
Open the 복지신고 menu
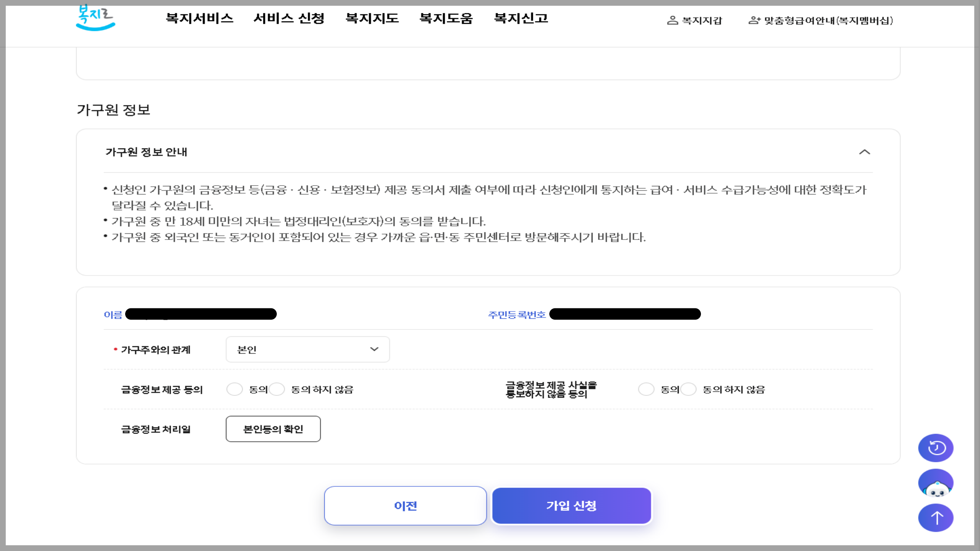(x=521, y=18)
